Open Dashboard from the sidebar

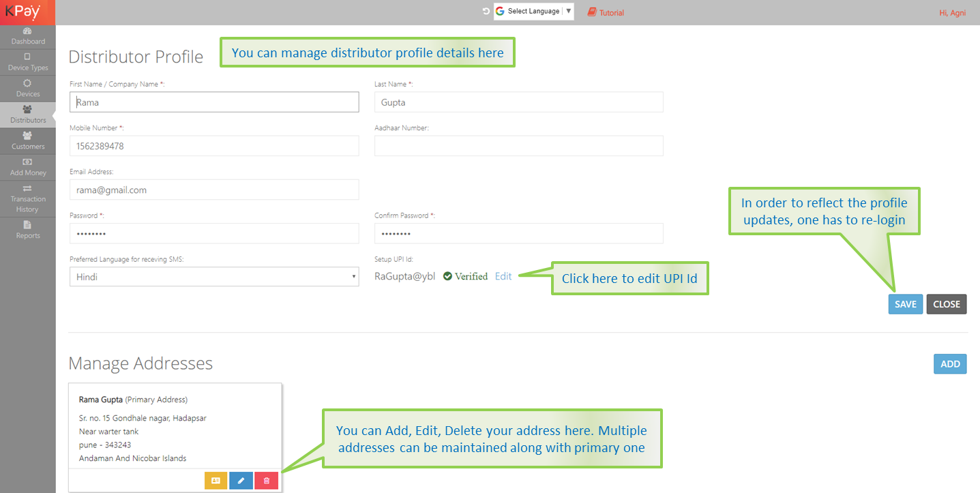pyautogui.click(x=27, y=36)
